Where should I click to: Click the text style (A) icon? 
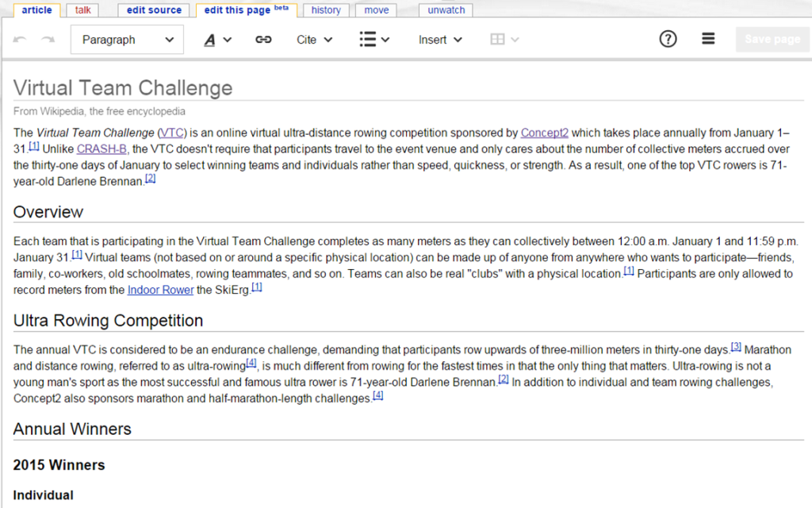coord(211,38)
